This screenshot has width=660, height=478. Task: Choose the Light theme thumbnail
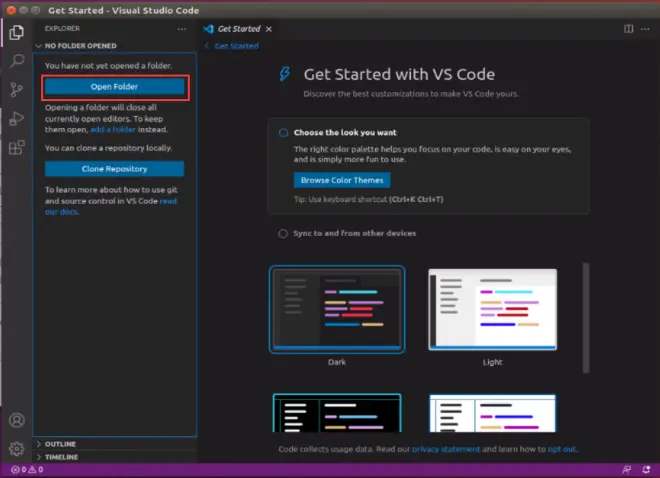[x=492, y=310]
